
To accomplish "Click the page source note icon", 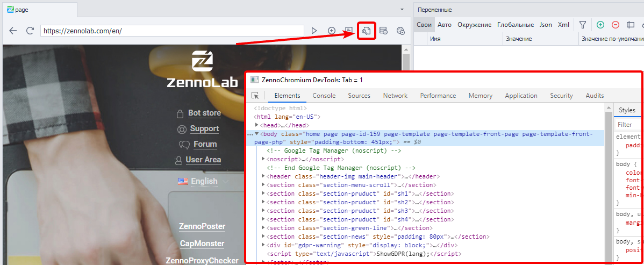I will 349,31.
